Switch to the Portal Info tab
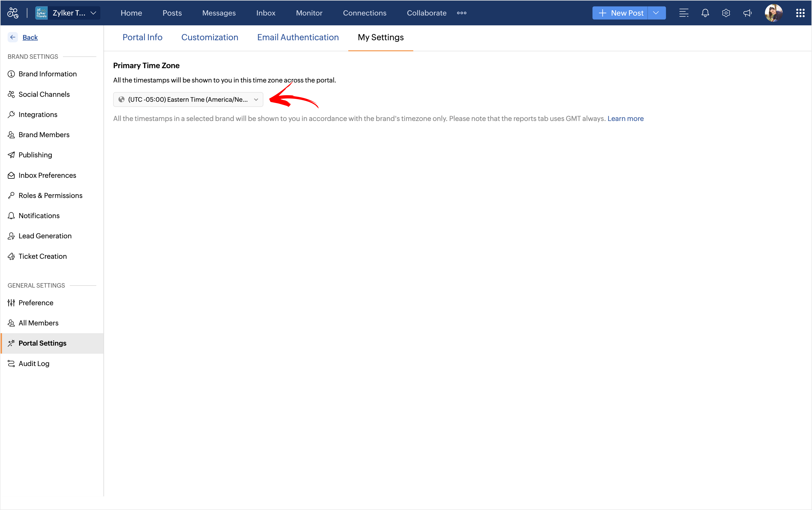The width and height of the screenshot is (812, 510). [x=142, y=37]
